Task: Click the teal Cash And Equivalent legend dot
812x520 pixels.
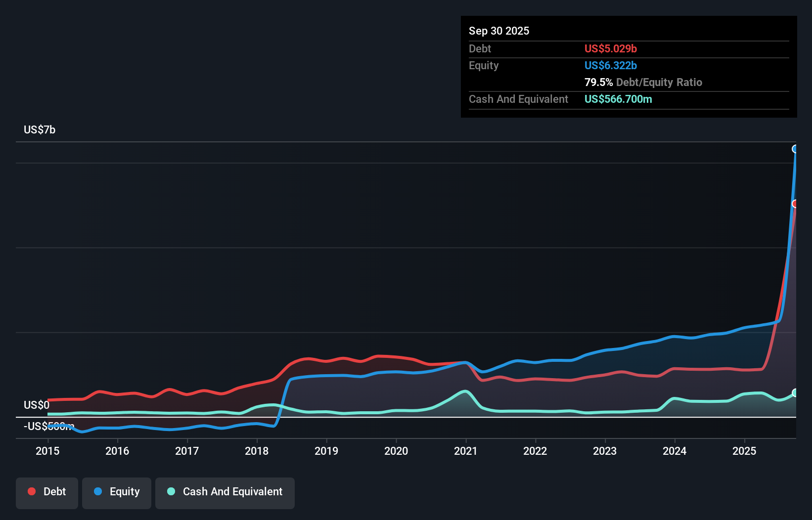Action: 171,492
